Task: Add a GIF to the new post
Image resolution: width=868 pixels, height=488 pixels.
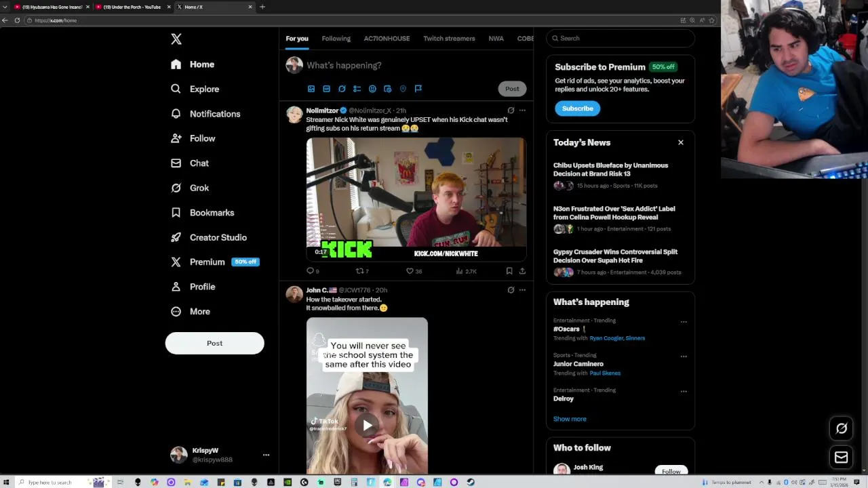Action: pos(326,89)
